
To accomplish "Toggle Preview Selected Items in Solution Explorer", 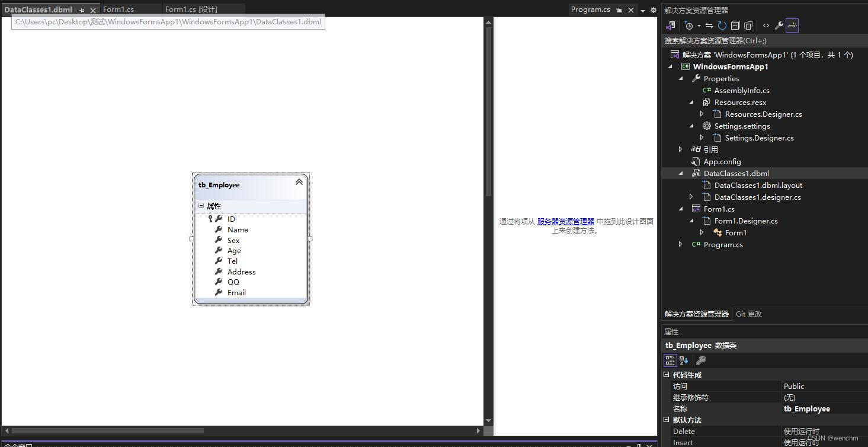I will (793, 25).
